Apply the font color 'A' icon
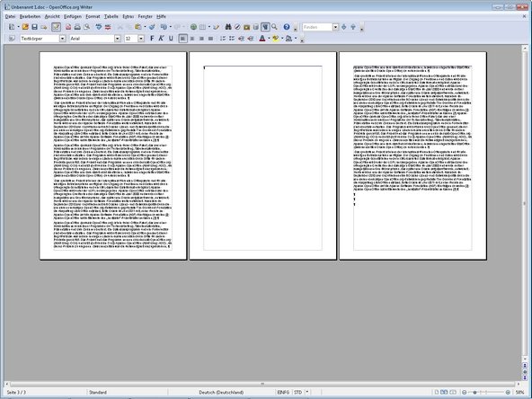 tap(262, 39)
